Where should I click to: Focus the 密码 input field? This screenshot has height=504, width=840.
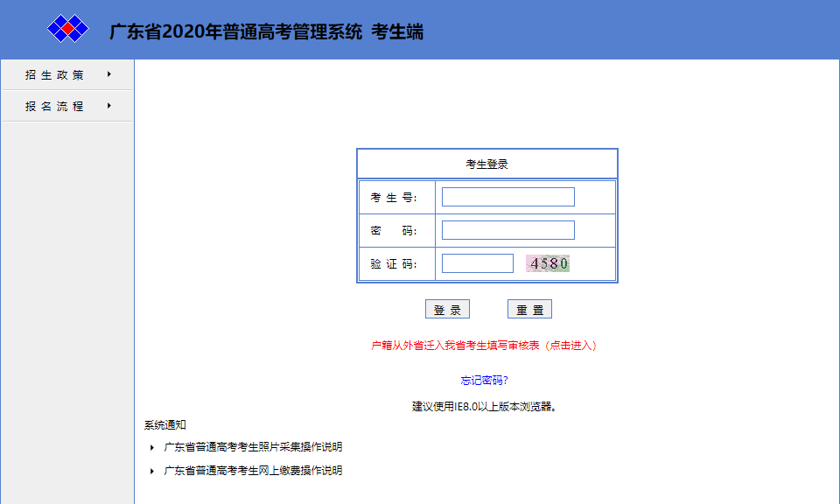click(507, 230)
